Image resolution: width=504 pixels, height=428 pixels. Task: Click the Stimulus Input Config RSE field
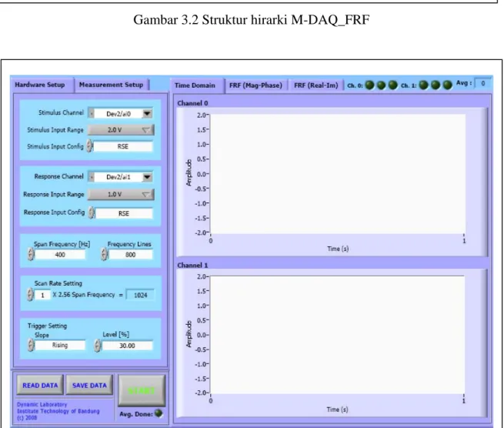click(x=123, y=146)
